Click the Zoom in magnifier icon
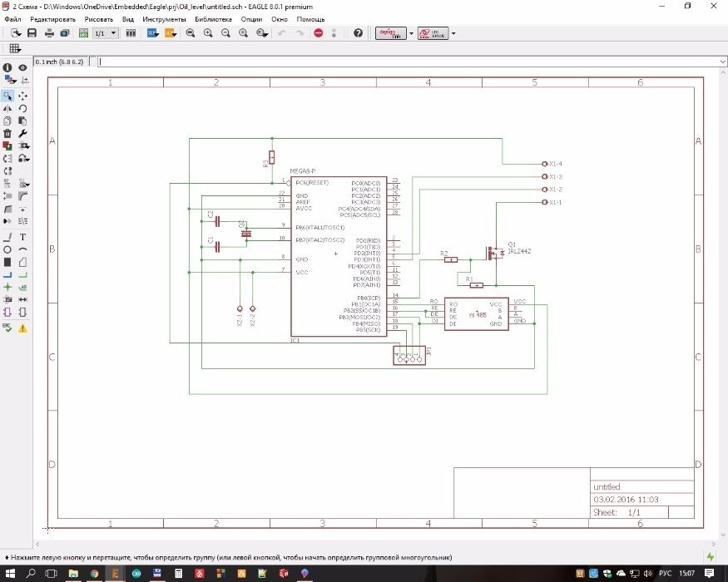Viewport: 728px width, 582px height. (208, 33)
